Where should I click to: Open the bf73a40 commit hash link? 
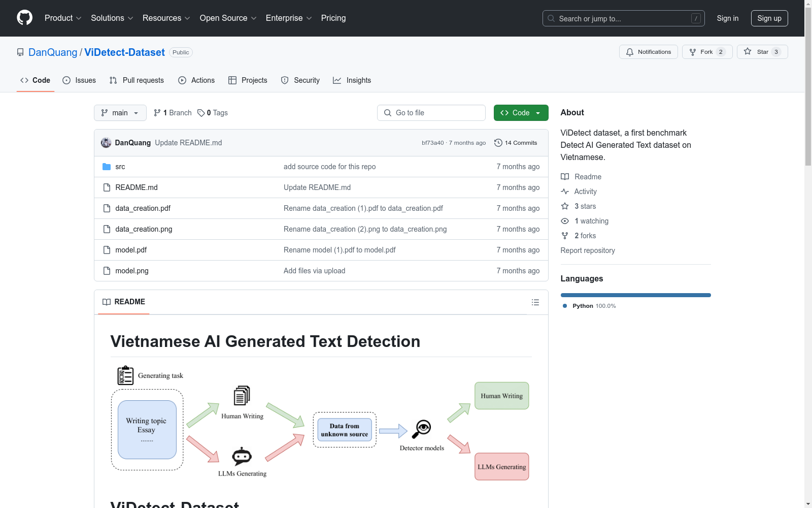click(433, 143)
